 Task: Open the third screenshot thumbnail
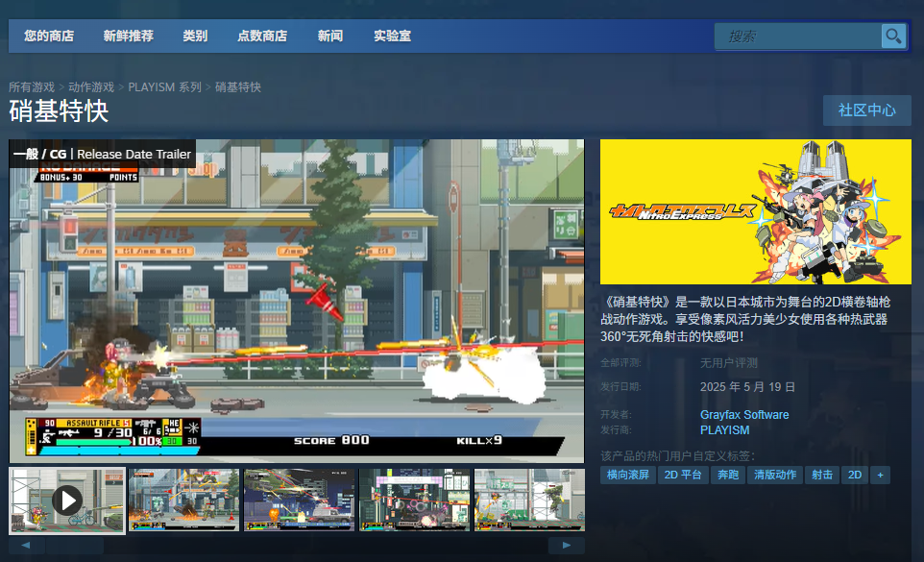point(300,501)
